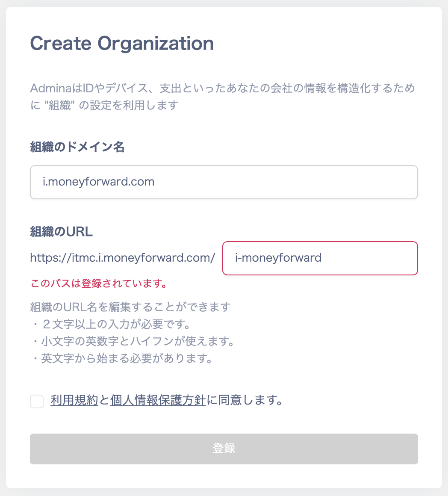448x496 pixels.
Task: Open the 個人情報保護方針 link
Action: (x=158, y=401)
